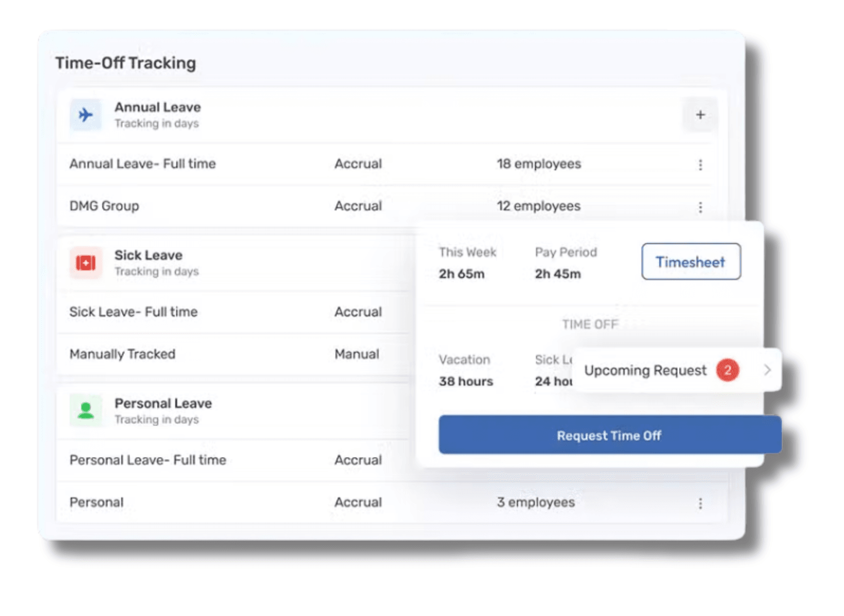Click the Upcoming Request label
This screenshot has width=844, height=616.
645,371
